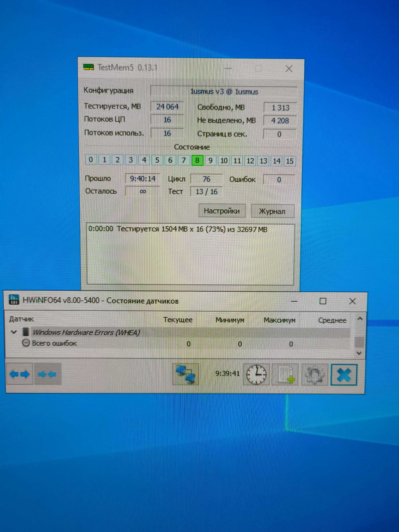Click the Минимум column header

tap(230, 320)
